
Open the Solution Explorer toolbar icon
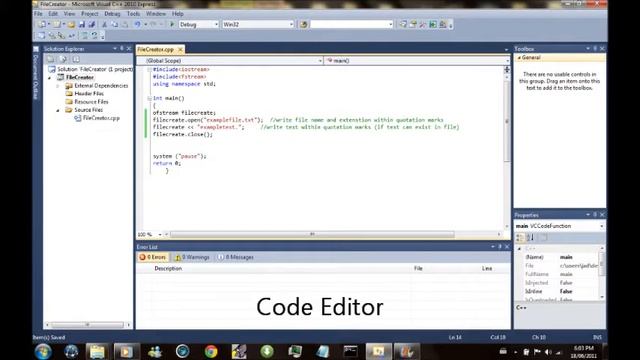click(x=403, y=24)
